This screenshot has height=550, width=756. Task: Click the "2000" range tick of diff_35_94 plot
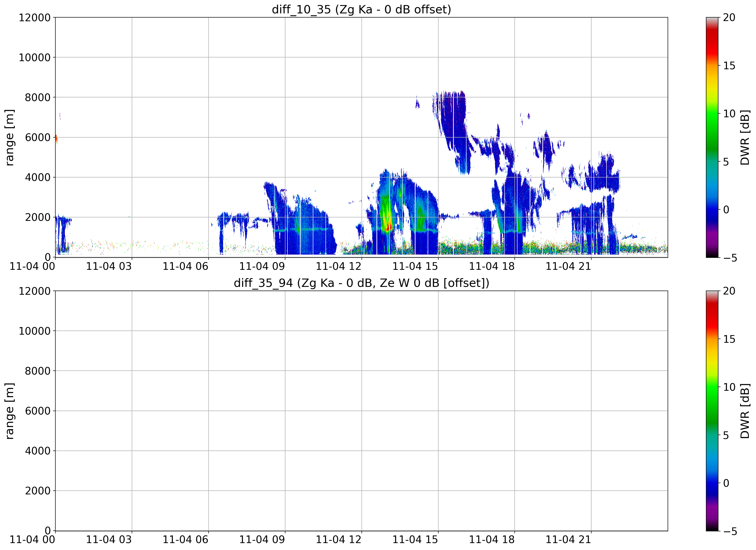pos(38,491)
